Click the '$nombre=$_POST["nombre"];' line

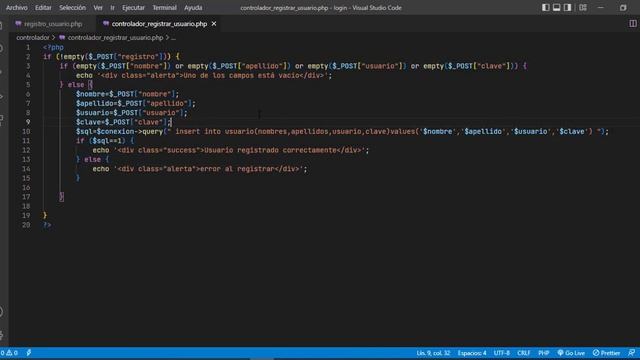(127, 94)
